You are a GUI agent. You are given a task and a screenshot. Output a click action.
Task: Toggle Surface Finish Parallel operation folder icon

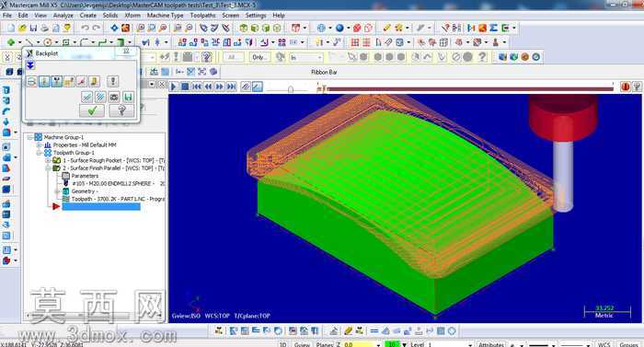[57, 168]
